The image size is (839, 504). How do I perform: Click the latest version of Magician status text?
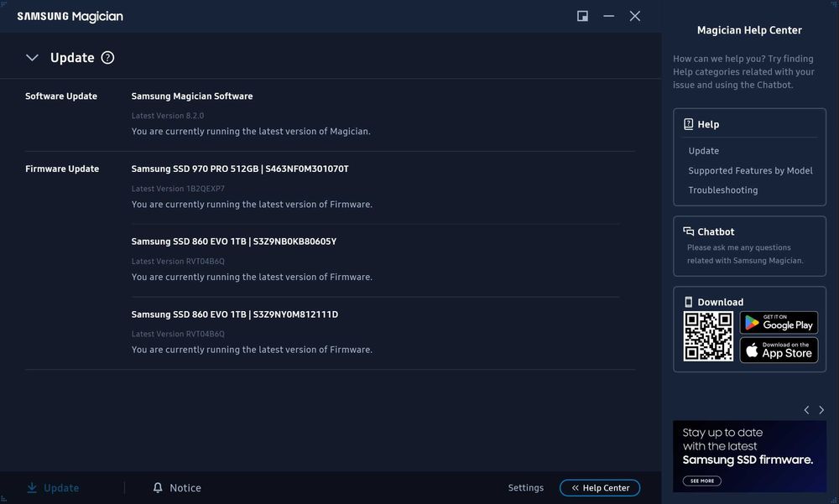[251, 131]
